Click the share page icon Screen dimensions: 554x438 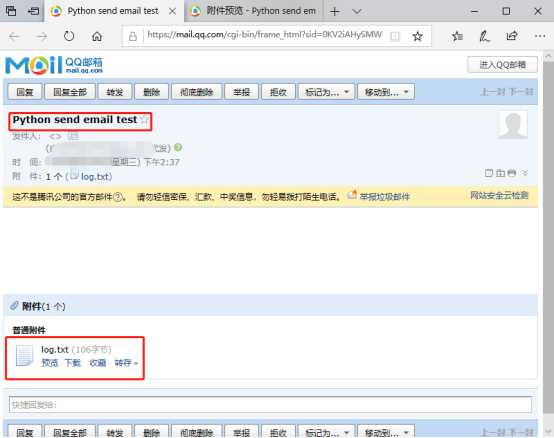[x=512, y=36]
